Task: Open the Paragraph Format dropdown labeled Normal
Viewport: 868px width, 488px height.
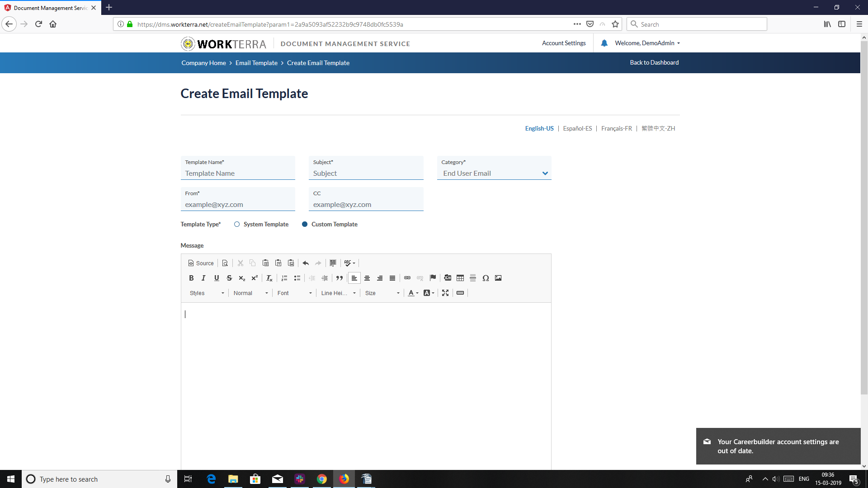Action: [x=250, y=293]
